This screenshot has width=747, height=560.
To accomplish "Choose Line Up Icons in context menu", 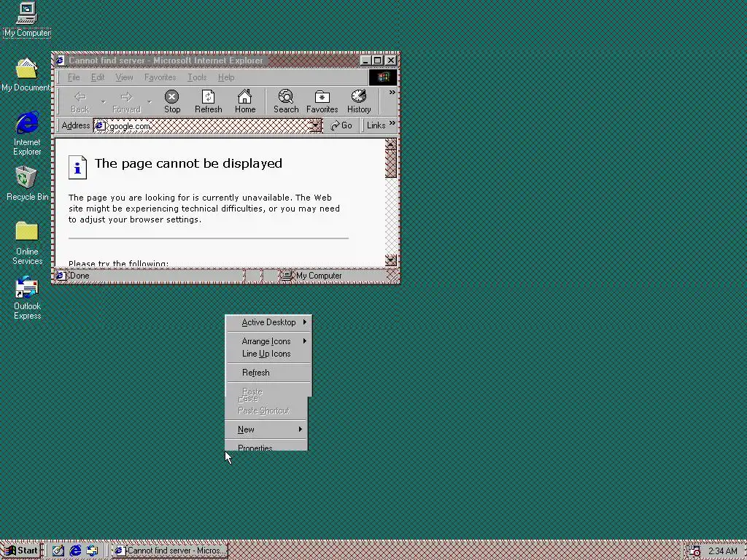I will [x=268, y=354].
